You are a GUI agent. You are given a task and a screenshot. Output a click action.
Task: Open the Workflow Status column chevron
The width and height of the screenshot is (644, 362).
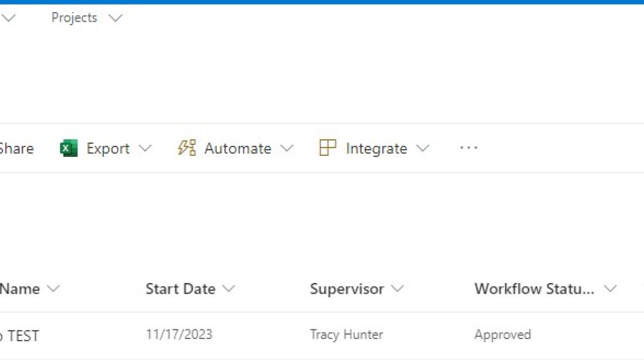pyautogui.click(x=610, y=289)
